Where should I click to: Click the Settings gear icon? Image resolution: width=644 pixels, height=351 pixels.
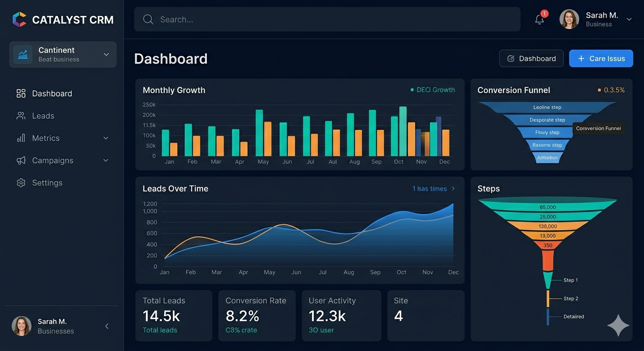point(21,183)
